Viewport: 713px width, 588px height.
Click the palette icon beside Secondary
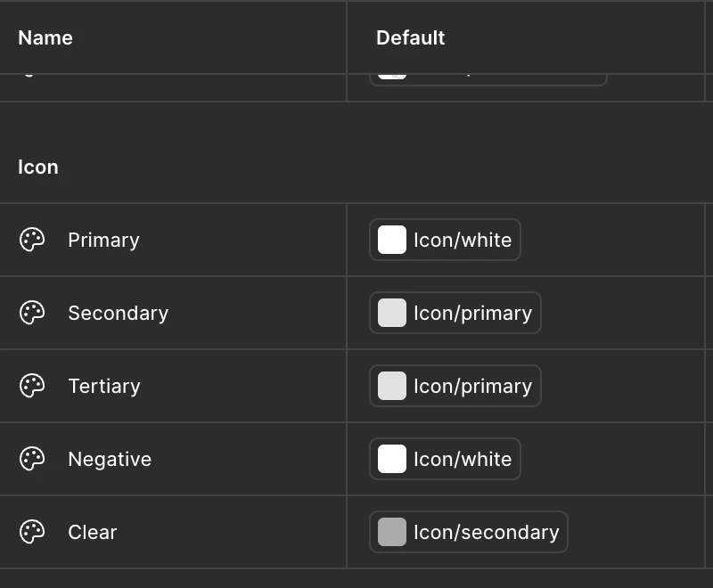[32, 313]
